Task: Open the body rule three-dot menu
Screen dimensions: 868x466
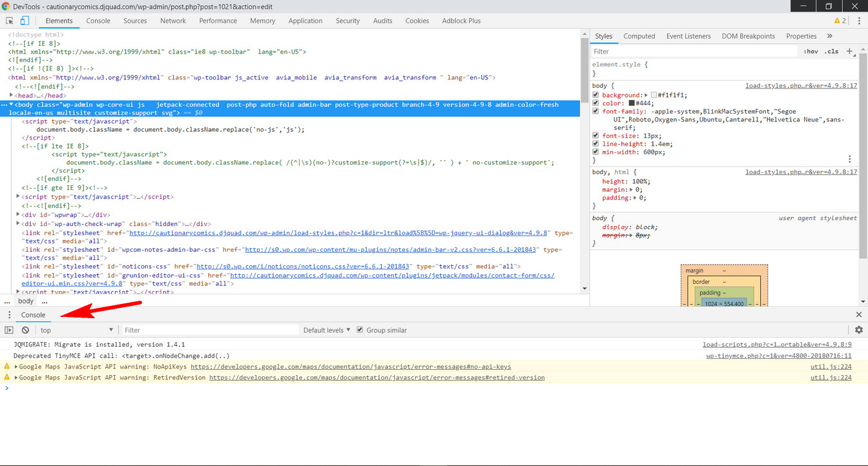Action: 850,159
